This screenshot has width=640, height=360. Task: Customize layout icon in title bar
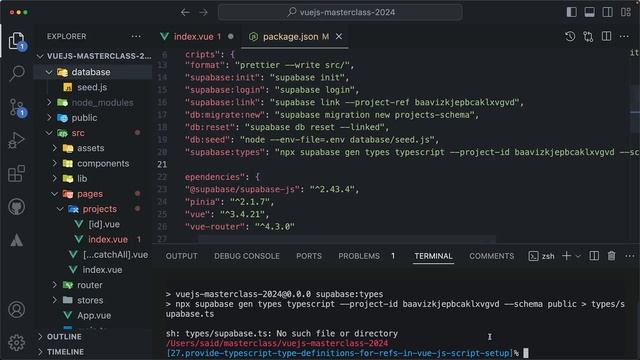click(626, 12)
